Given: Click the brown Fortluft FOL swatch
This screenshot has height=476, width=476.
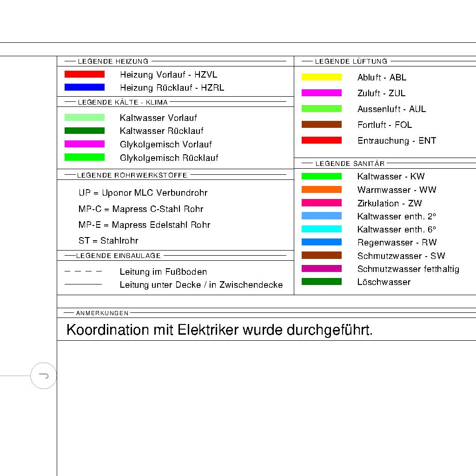Looking at the screenshot, I should (x=321, y=125).
